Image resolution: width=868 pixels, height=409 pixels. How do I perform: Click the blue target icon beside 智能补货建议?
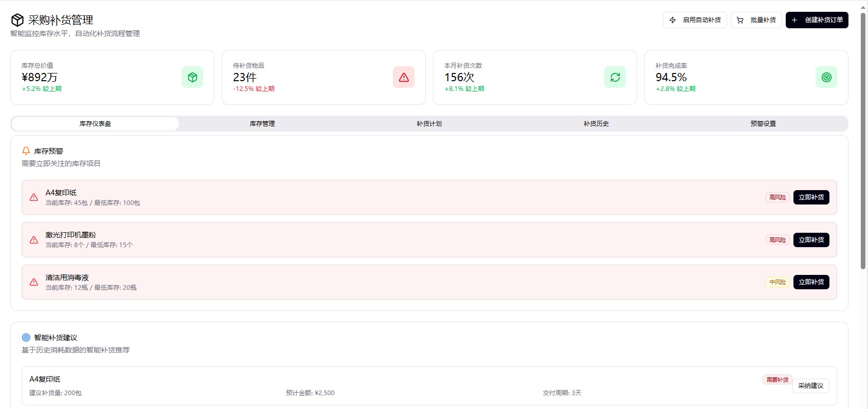click(26, 338)
